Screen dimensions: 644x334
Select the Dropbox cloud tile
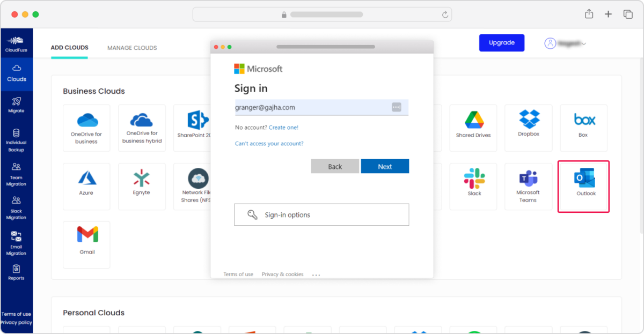point(528,128)
